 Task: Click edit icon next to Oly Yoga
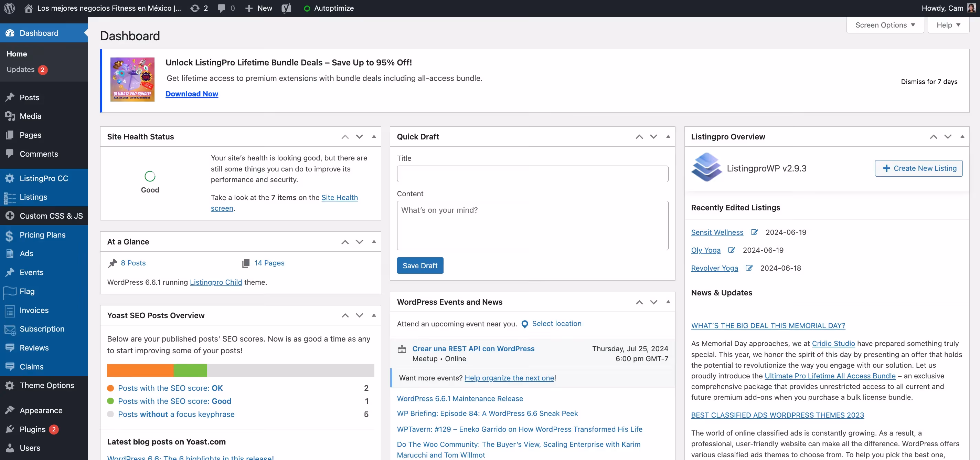coord(731,250)
